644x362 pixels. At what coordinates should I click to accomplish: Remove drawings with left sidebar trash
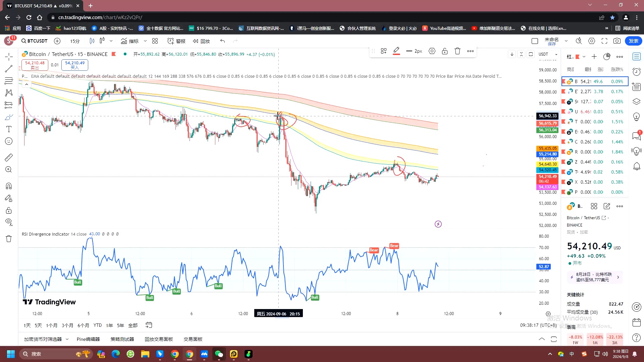(x=9, y=239)
